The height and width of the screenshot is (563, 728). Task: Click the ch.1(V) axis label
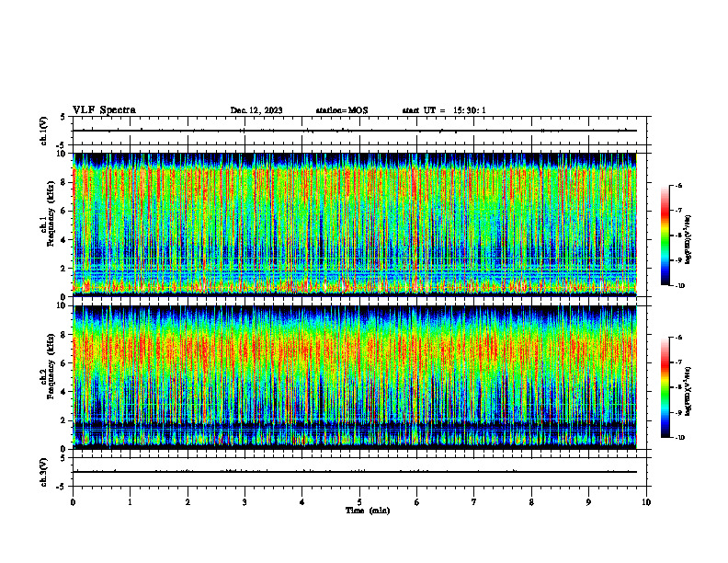click(43, 131)
